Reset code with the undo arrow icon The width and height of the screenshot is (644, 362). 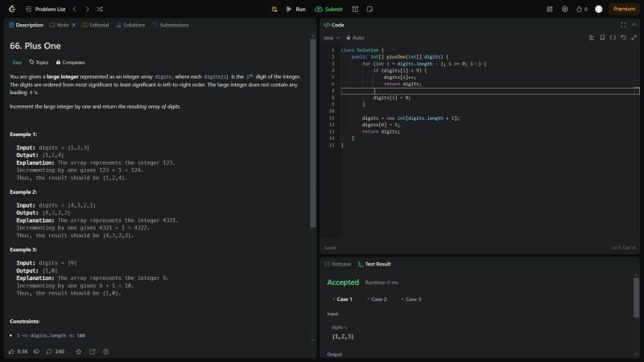[623, 38]
